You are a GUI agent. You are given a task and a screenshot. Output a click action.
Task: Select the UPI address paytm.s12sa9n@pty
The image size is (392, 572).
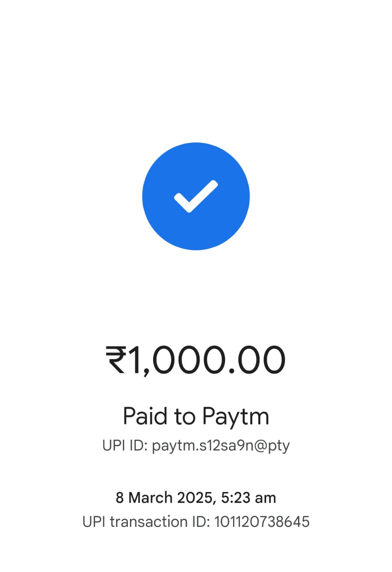click(x=221, y=446)
